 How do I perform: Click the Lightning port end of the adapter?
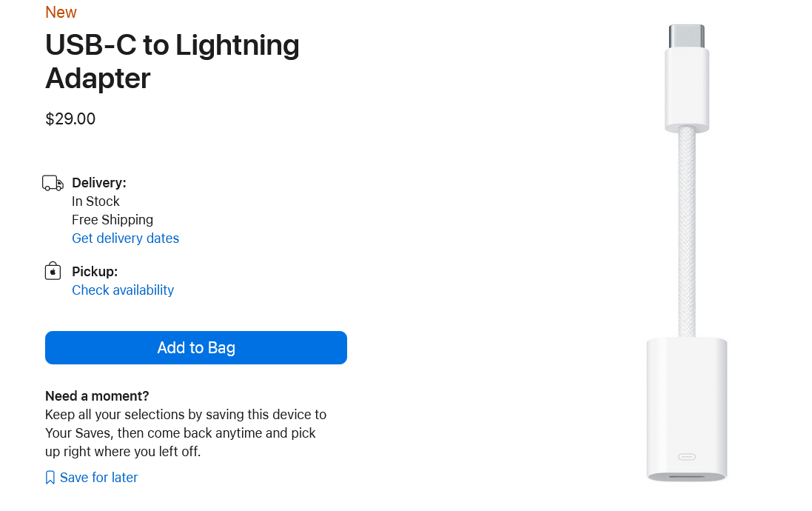[x=687, y=475]
